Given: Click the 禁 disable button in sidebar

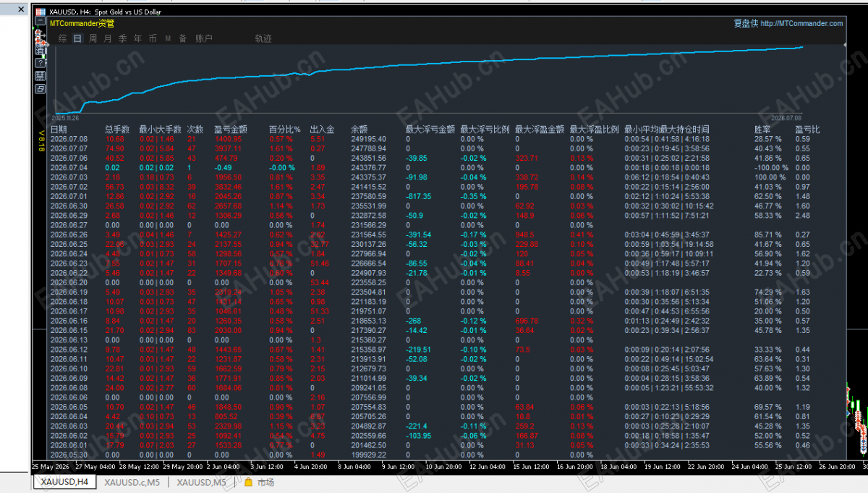Looking at the screenshot, I should 41,76.
